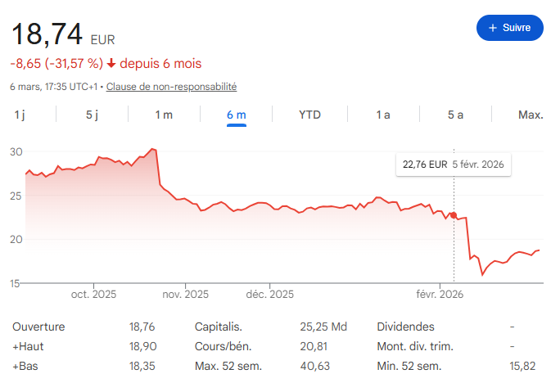Open the Clause de non-responsabilité link
The image size is (551, 392).
[171, 86]
